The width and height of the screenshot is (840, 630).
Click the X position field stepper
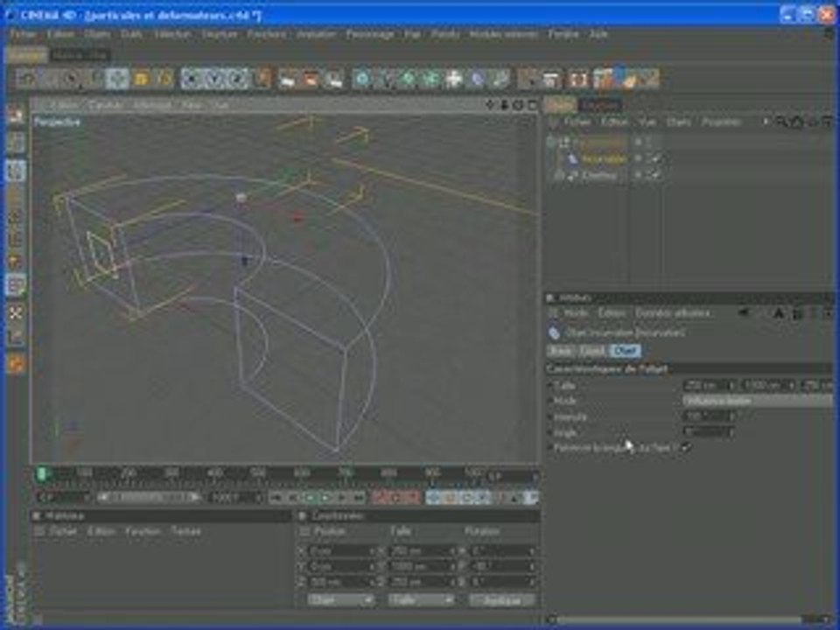pyautogui.click(x=373, y=550)
